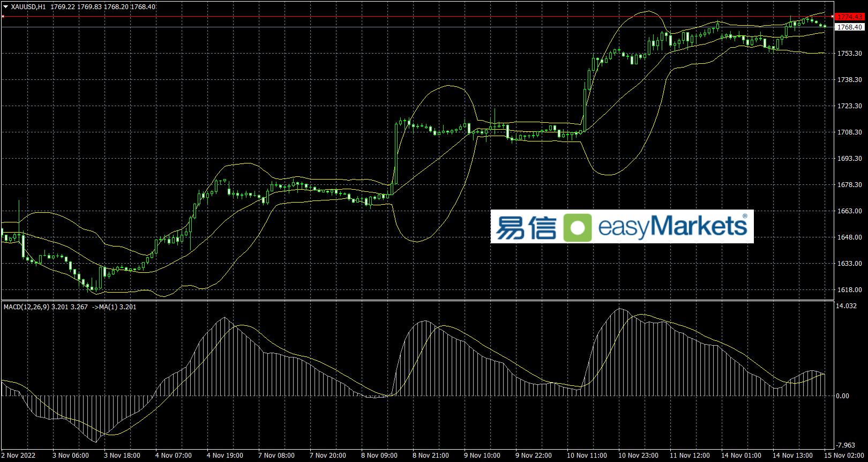
Task: Click the 10 Nov 23:00 time label
Action: pos(639,456)
